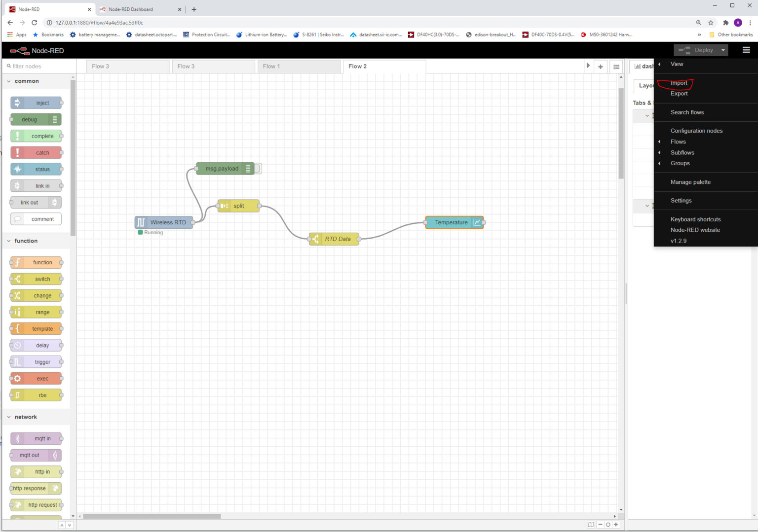Expand the Subflows submenu
The height and width of the screenshot is (532, 758).
(706, 152)
